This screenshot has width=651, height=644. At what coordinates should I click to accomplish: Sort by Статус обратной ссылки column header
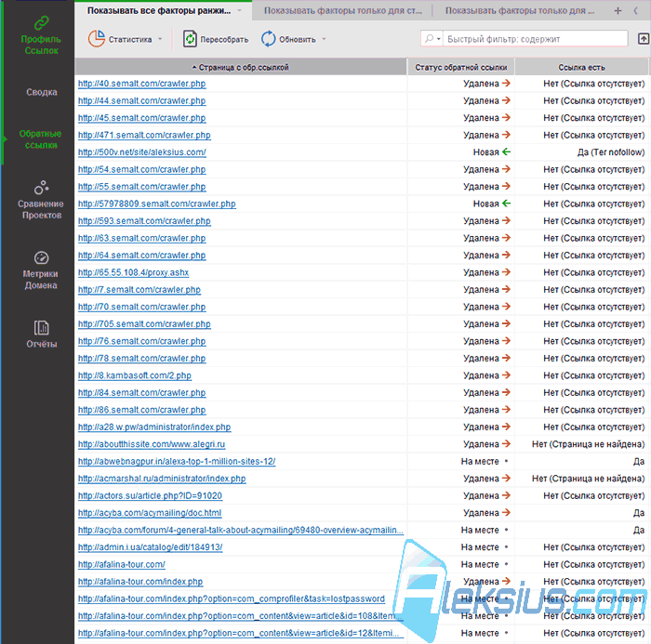click(x=461, y=67)
